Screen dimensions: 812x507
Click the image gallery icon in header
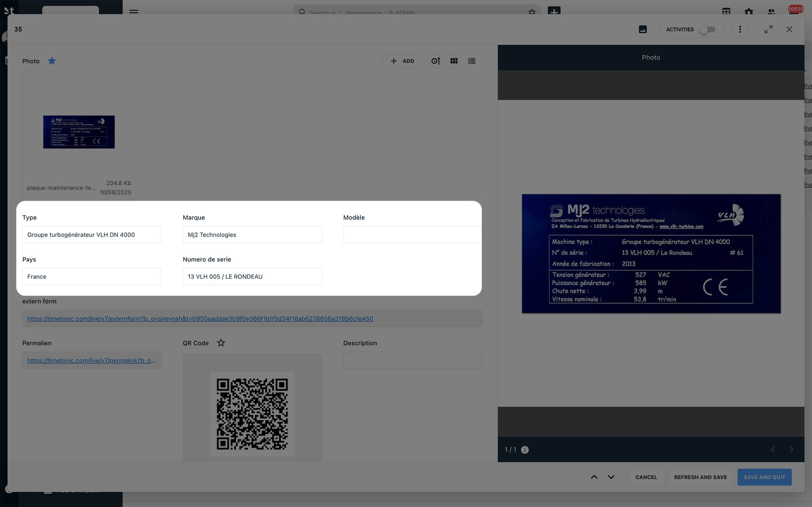pos(643,29)
